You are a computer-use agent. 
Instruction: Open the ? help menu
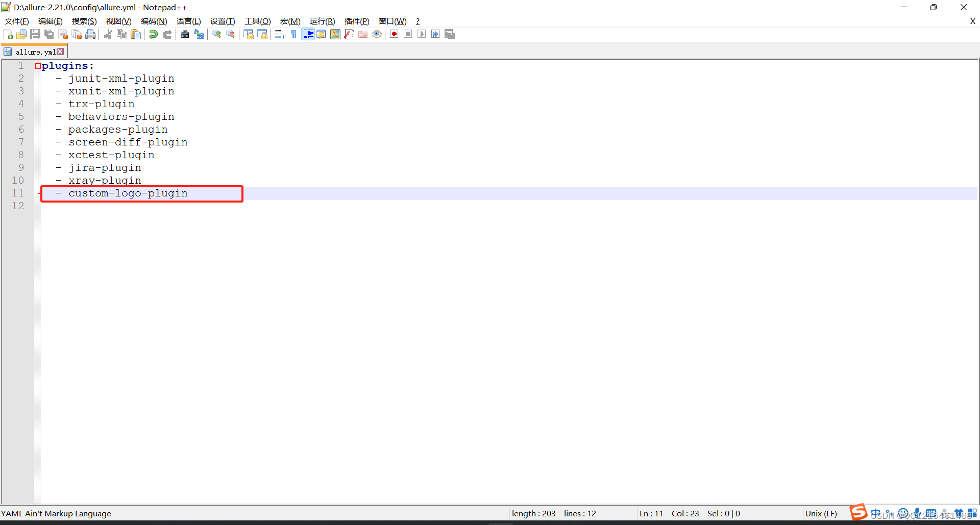(418, 21)
